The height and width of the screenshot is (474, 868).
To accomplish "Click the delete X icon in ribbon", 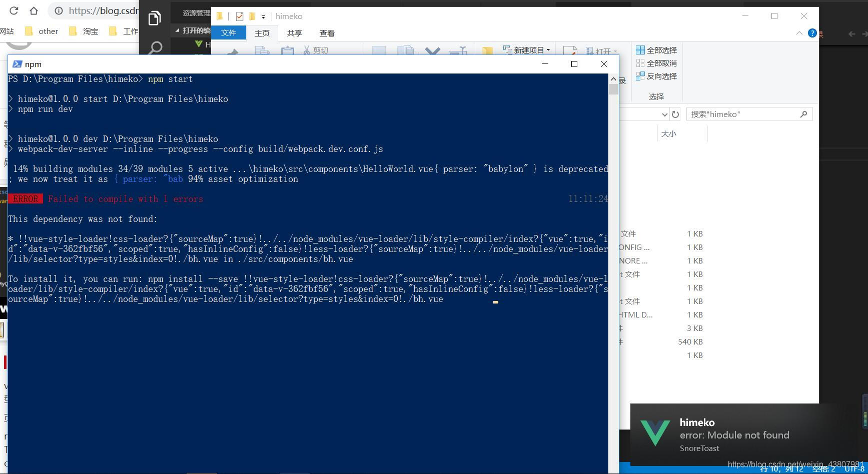I will click(432, 51).
